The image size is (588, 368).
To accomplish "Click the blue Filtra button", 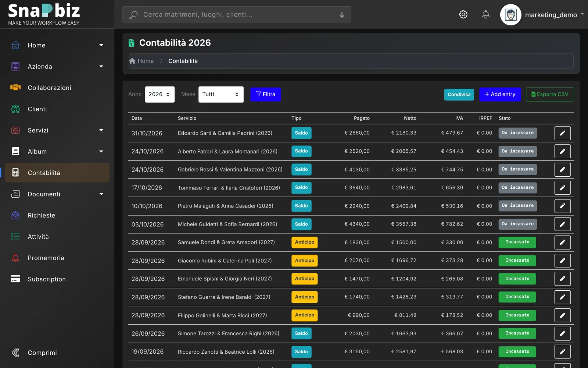I will coord(265,94).
